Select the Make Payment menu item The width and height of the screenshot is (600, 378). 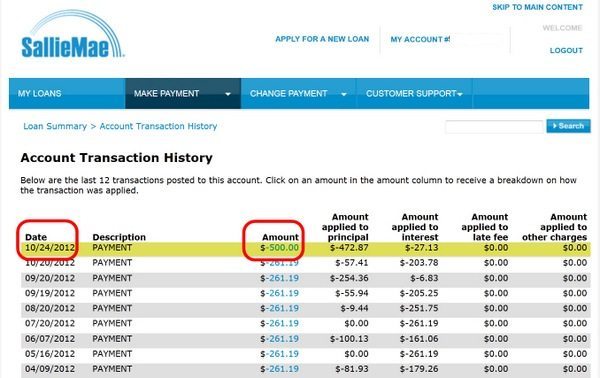click(166, 93)
